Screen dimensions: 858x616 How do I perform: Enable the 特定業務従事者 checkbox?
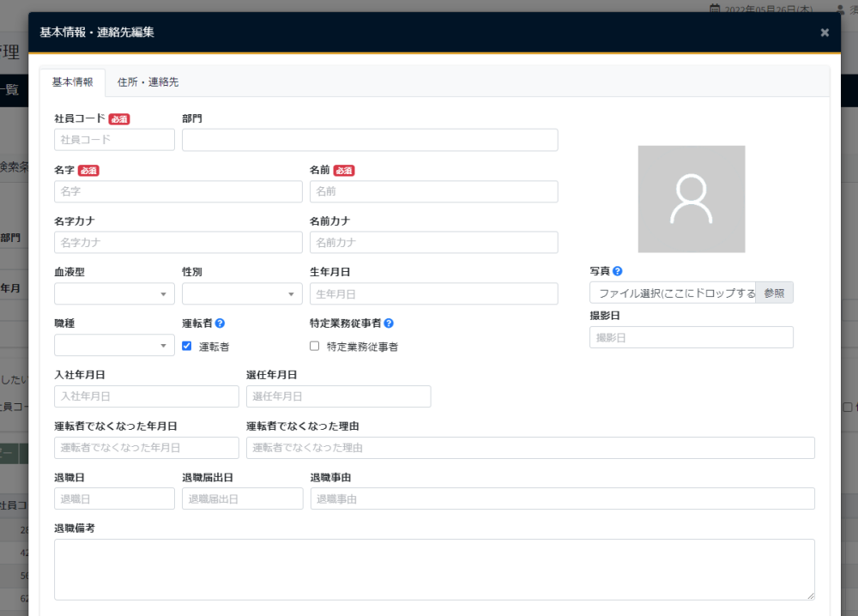click(315, 347)
